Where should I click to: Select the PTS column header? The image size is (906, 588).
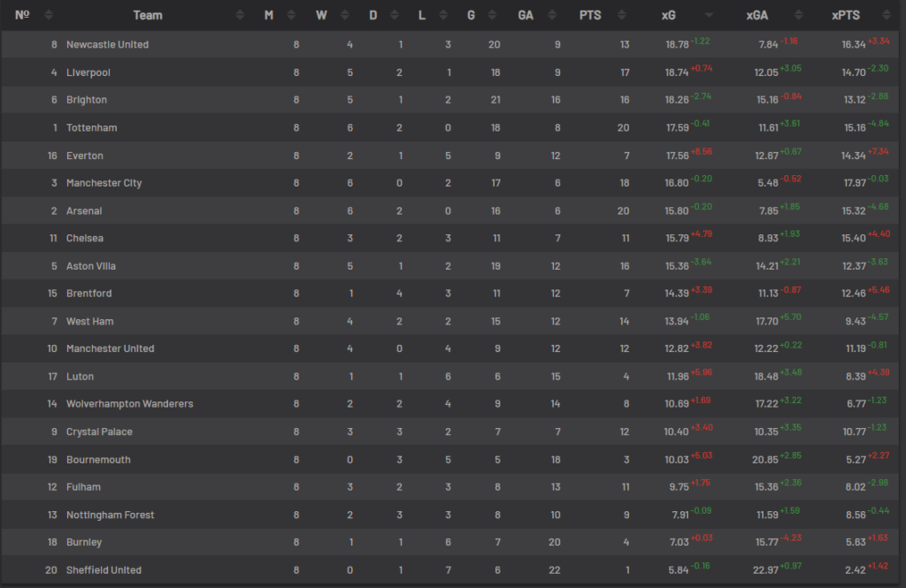coord(590,14)
